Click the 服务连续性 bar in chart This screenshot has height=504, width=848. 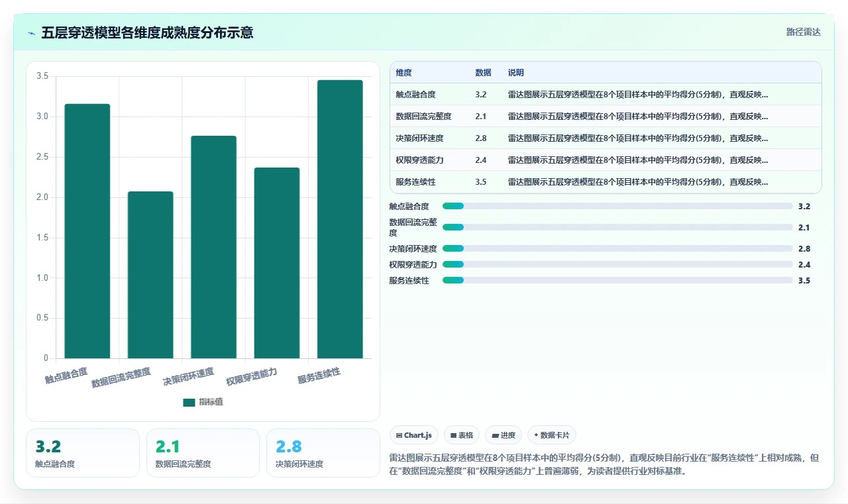tap(340, 219)
